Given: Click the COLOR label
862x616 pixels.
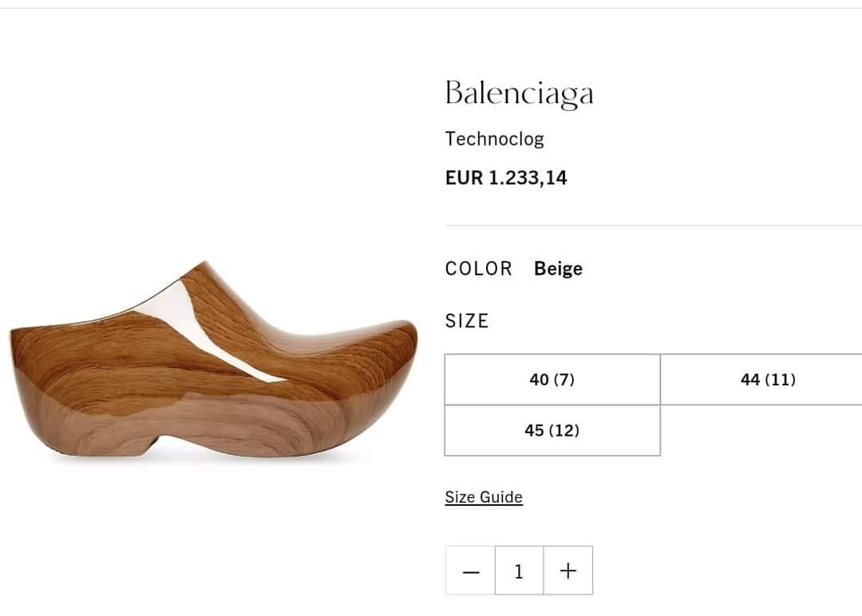Looking at the screenshot, I should [479, 269].
